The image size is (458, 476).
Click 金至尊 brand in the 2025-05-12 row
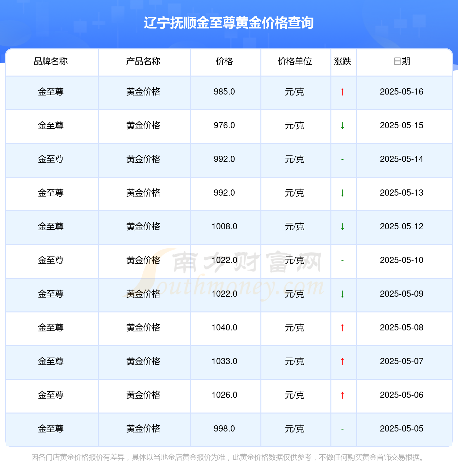(51, 227)
